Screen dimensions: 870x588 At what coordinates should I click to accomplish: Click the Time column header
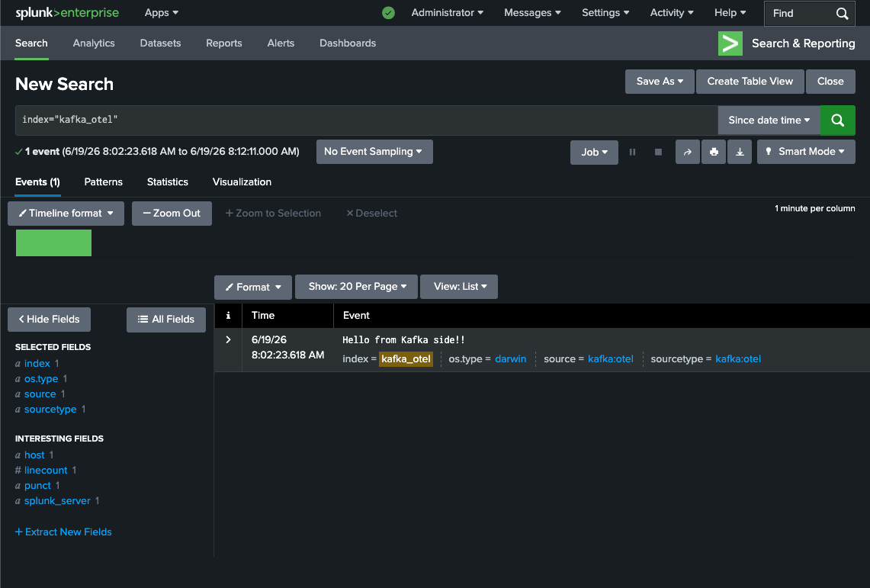tap(263, 315)
